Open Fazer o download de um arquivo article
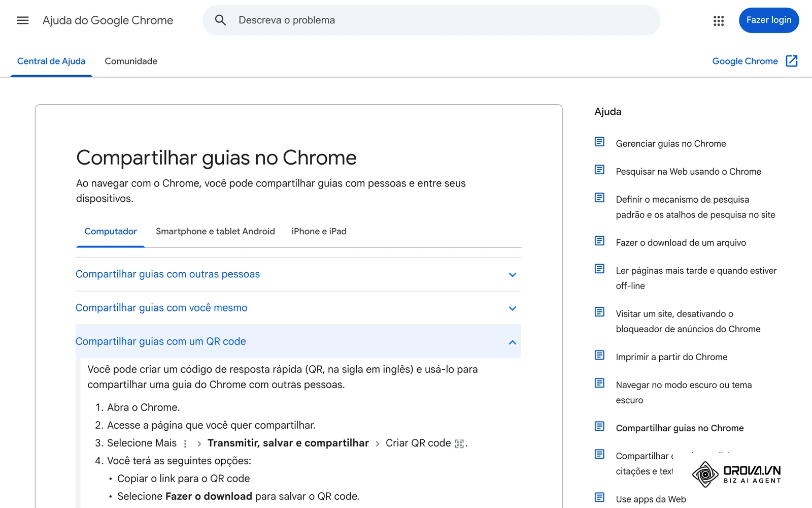Viewport: 812px width, 508px height. 681,243
